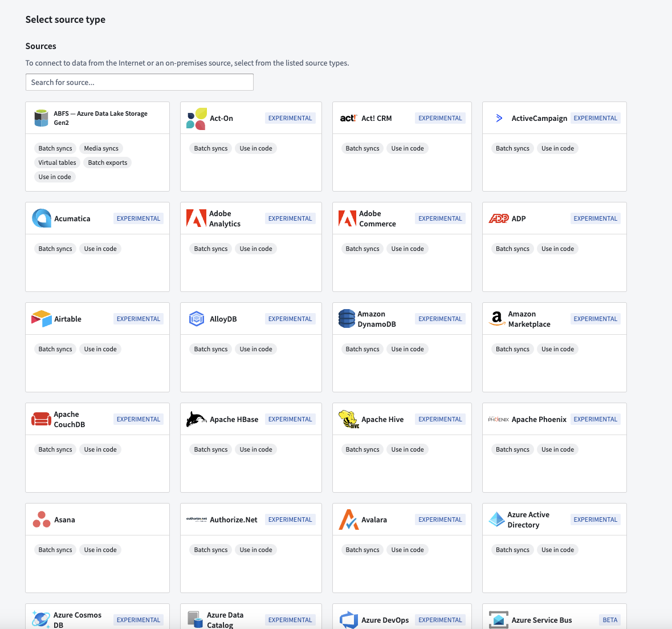Click the ADP red logo

coord(498,218)
